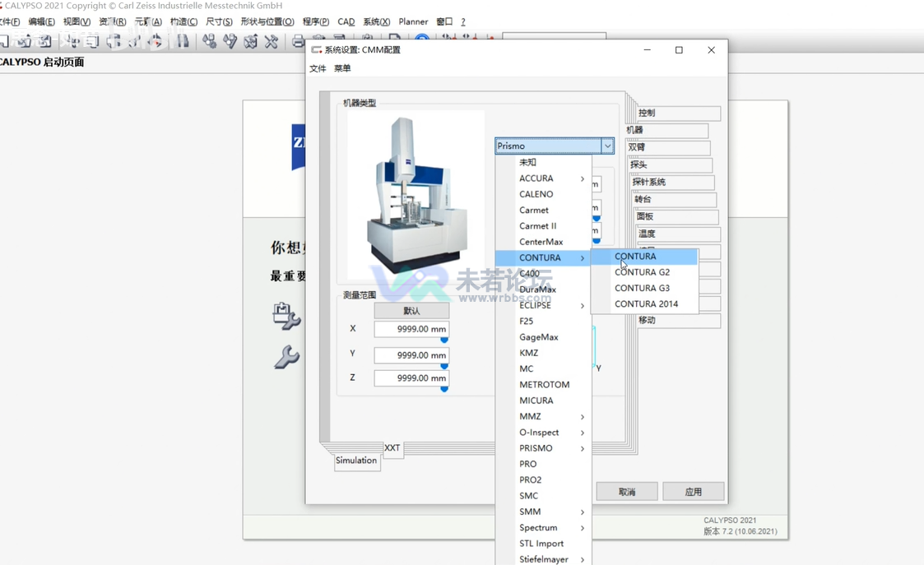This screenshot has height=565, width=924.
Task: Switch to the 面板 tab
Action: click(x=676, y=216)
